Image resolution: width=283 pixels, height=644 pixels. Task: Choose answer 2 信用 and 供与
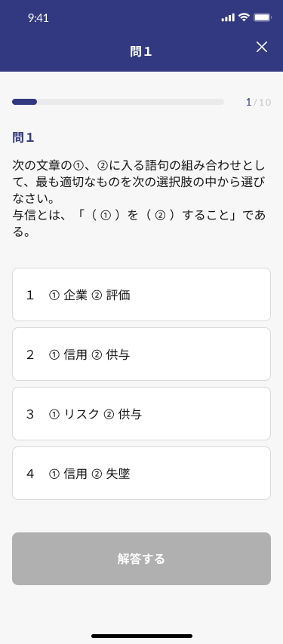point(141,354)
